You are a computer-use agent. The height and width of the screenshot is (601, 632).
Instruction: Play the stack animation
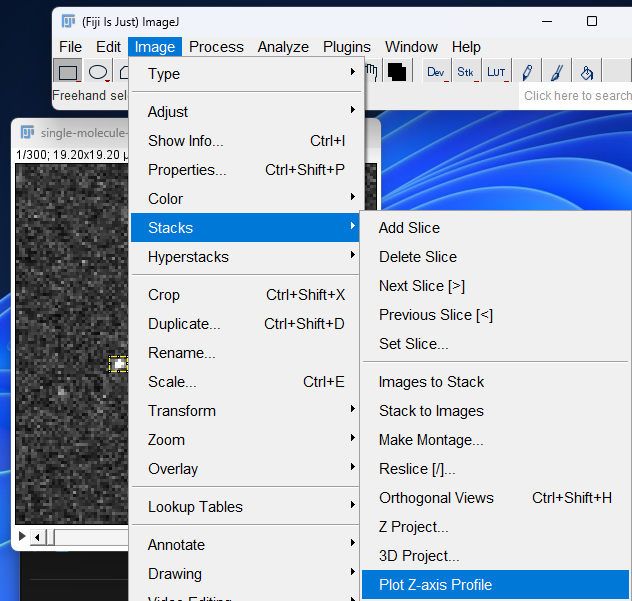(22, 536)
